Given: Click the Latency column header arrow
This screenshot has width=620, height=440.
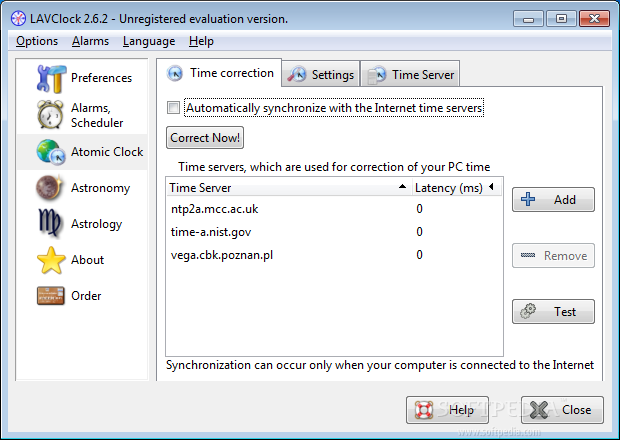Looking at the screenshot, I should (491, 187).
